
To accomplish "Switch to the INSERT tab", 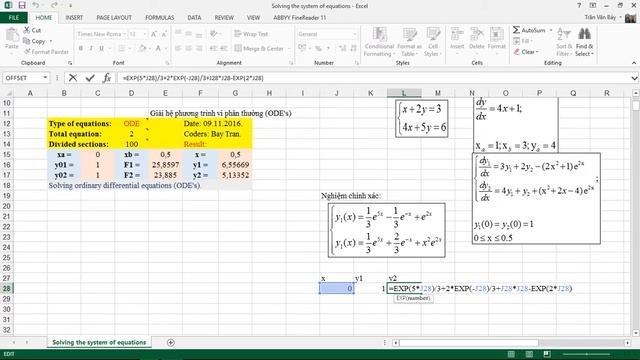I will 74,18.
